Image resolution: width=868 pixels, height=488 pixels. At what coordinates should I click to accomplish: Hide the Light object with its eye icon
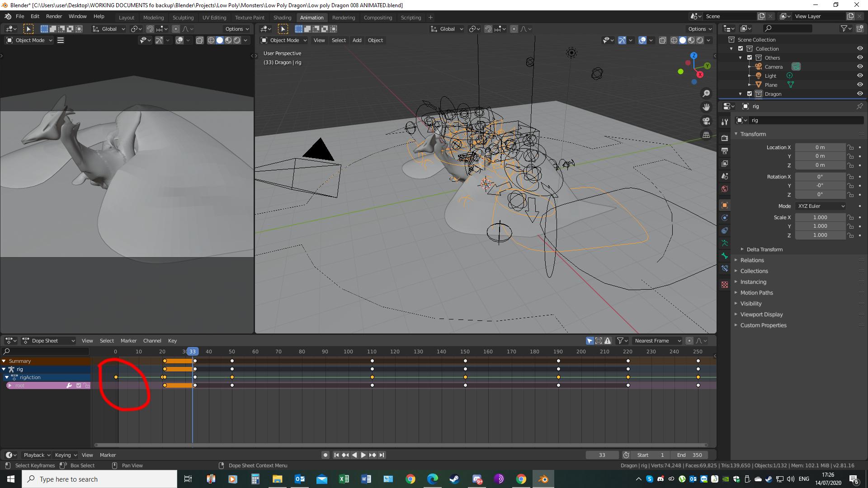[859, 75]
